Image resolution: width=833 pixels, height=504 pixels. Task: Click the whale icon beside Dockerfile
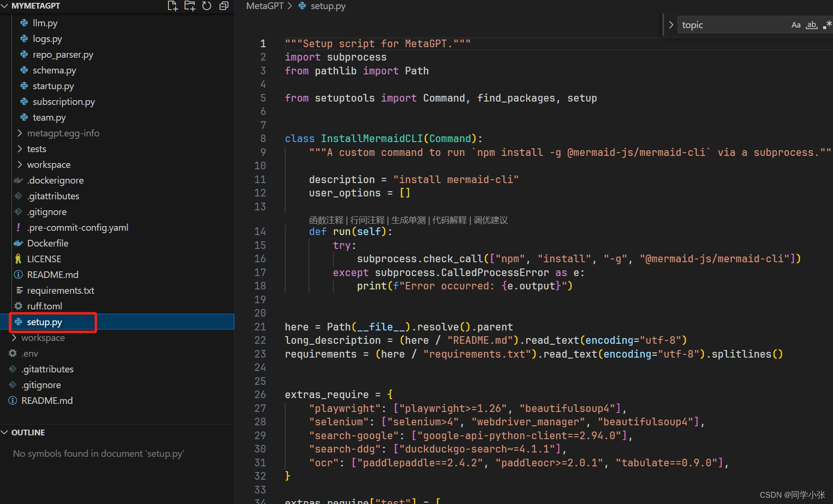19,243
